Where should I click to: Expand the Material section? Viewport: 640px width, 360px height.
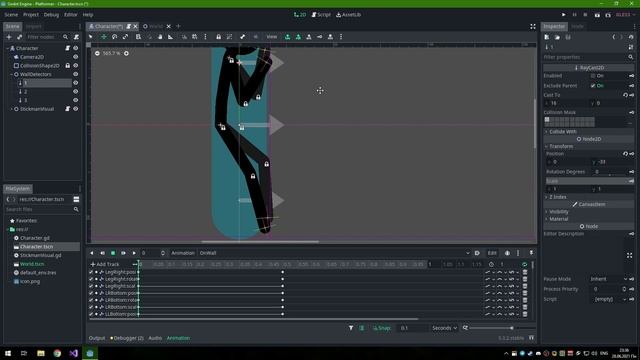coord(547,219)
